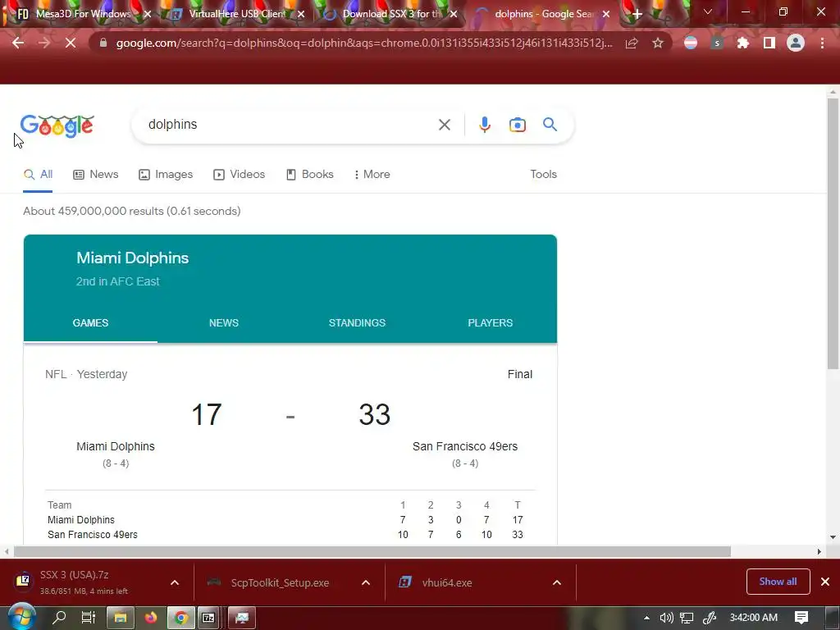The width and height of the screenshot is (840, 630).
Task: Expand options for vhui64.exe download
Action: [x=557, y=582]
